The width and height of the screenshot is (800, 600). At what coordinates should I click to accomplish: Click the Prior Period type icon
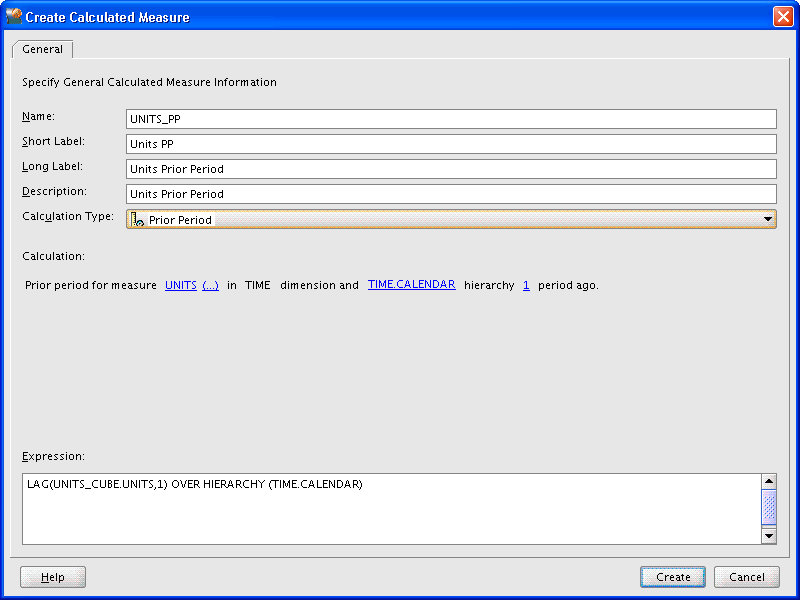click(x=136, y=218)
